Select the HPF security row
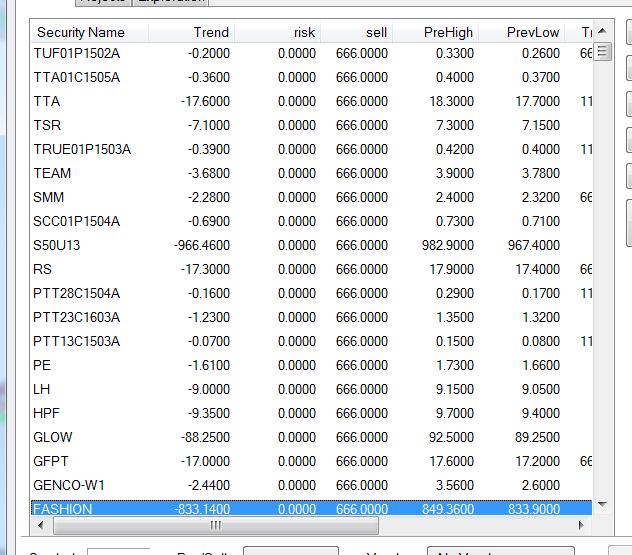The width and height of the screenshot is (632, 555). pos(311,413)
